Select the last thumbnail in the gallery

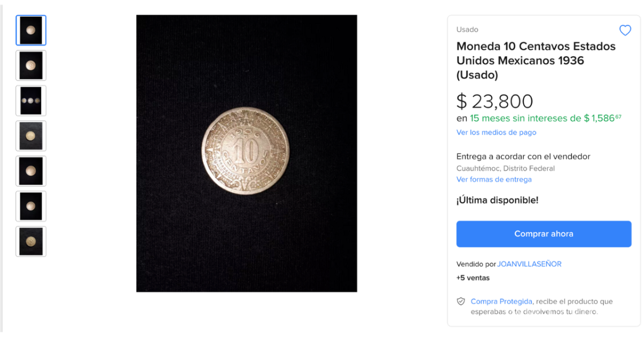(x=31, y=241)
